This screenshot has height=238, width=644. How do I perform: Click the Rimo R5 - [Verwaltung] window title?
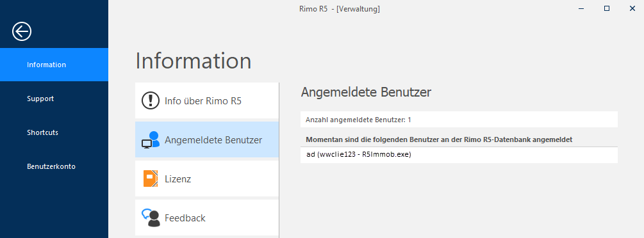(339, 8)
